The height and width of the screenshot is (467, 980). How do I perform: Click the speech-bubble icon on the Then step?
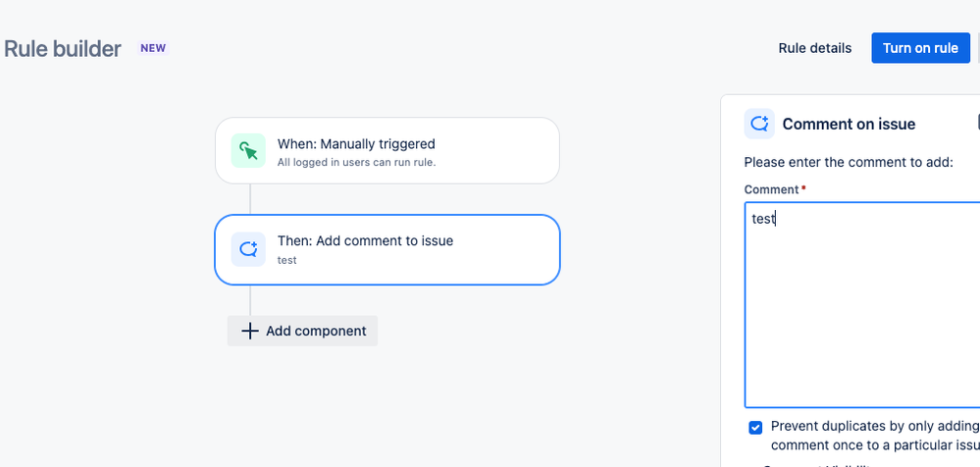[248, 249]
